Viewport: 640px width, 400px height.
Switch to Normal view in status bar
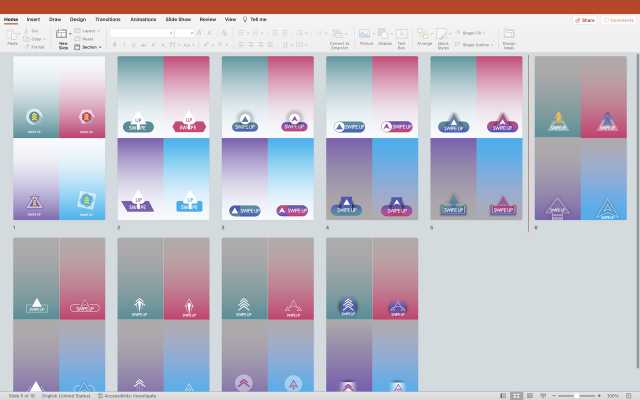(503, 396)
